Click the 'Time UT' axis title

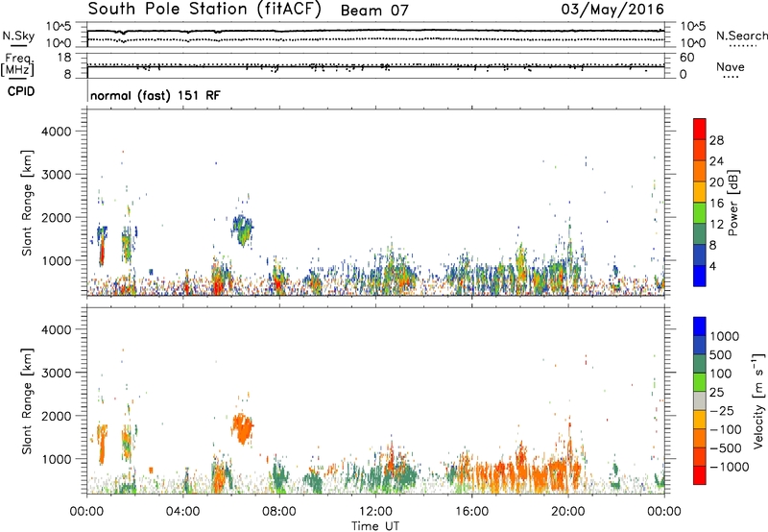[x=375, y=526]
